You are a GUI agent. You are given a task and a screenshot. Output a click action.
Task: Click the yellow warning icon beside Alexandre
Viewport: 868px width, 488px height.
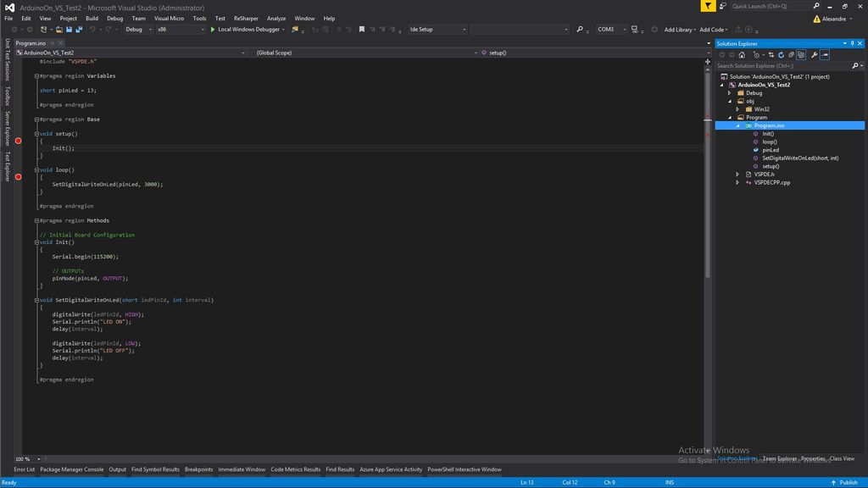click(x=816, y=19)
